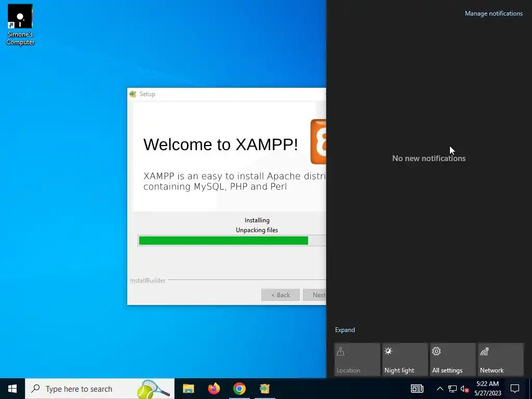
Task: Click the installation progress bar
Action: pyautogui.click(x=232, y=241)
